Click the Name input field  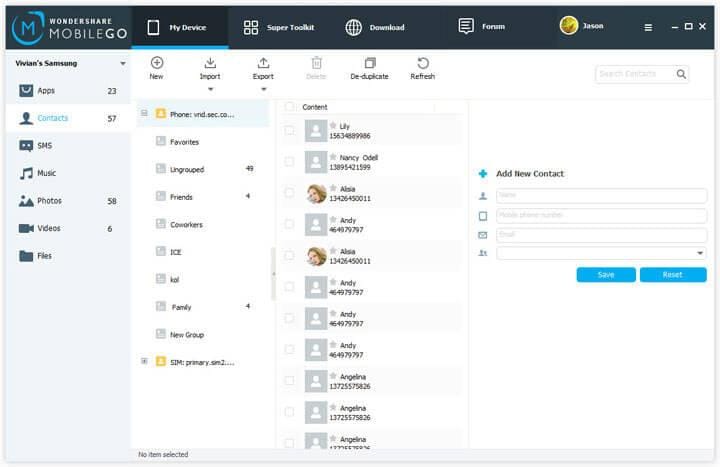(x=602, y=196)
